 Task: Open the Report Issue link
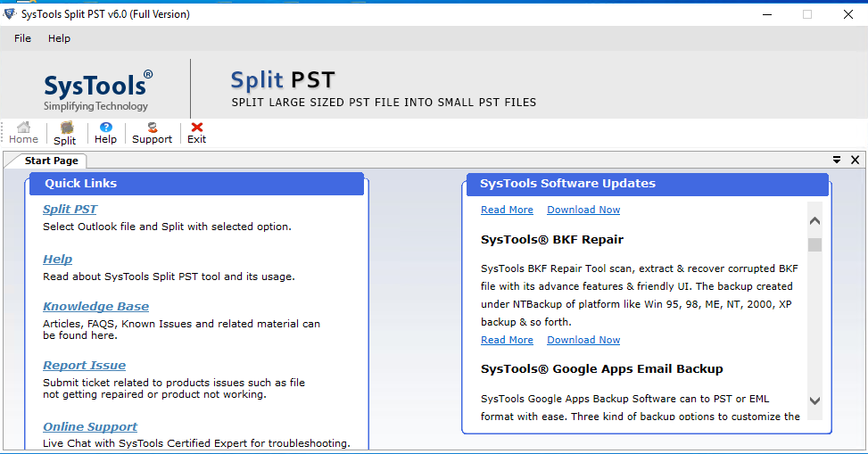[84, 366]
